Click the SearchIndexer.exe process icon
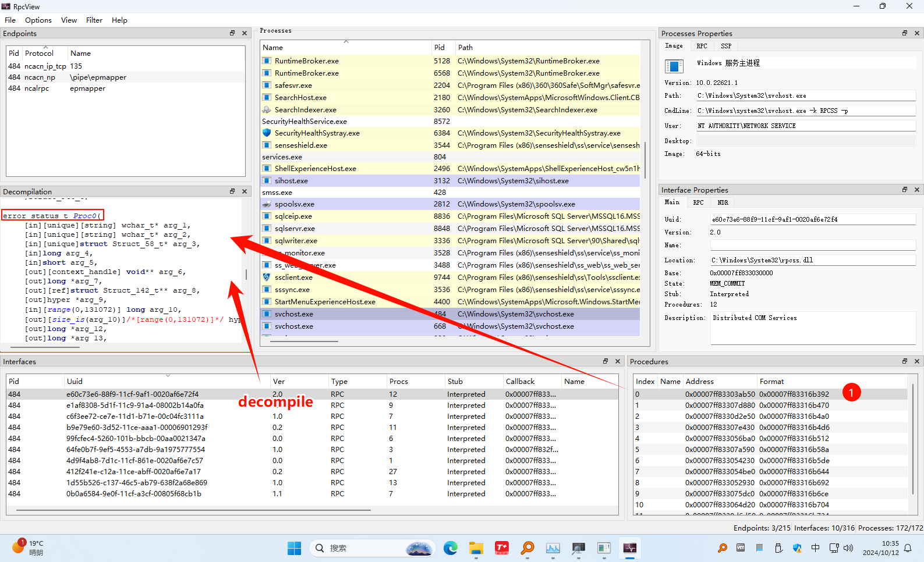 click(x=267, y=109)
